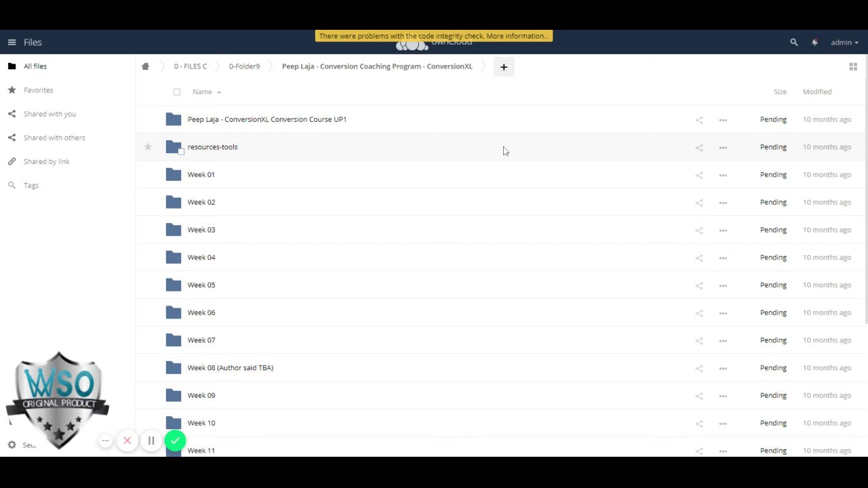The height and width of the screenshot is (488, 868).
Task: Select checkbox on resources-tools folder
Action: click(181, 152)
